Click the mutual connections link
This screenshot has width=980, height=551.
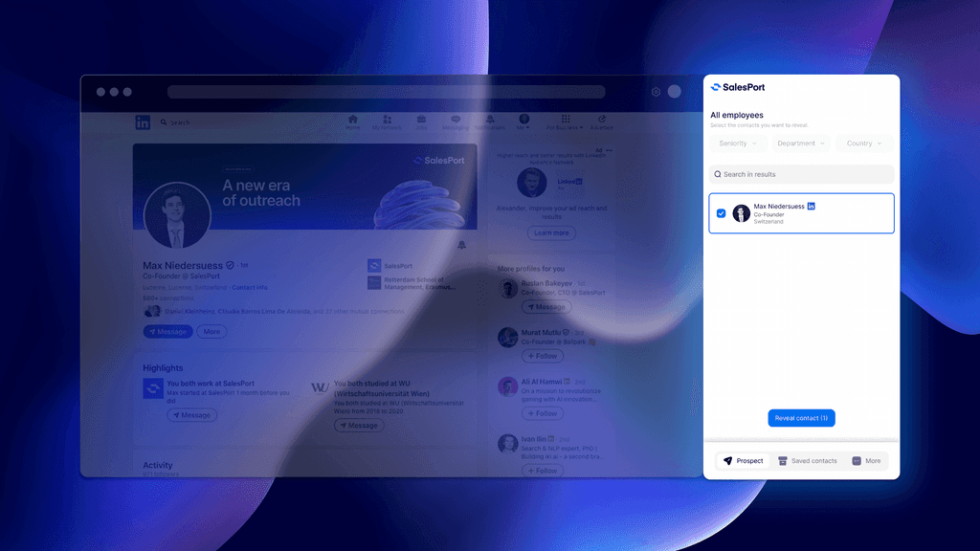pyautogui.click(x=284, y=311)
